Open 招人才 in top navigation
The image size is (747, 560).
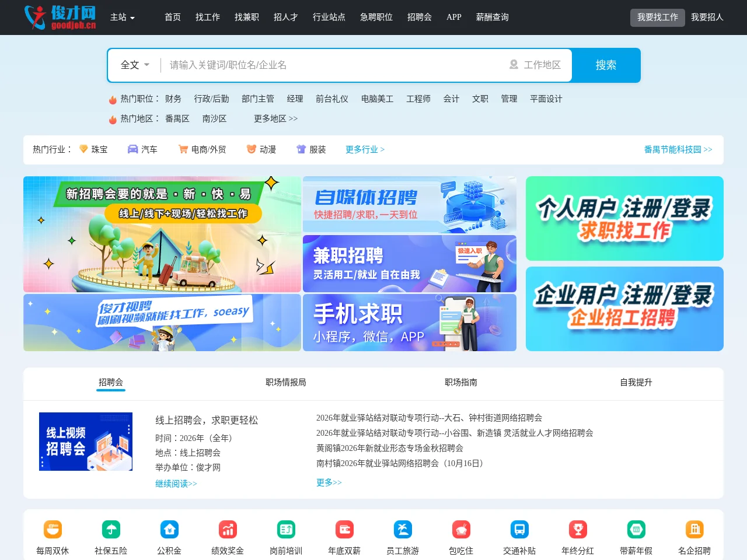point(286,17)
